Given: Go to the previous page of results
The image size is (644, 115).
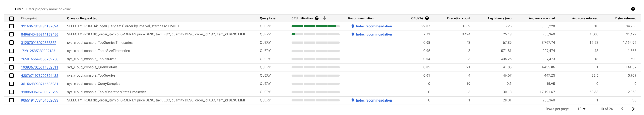Looking at the screenshot, I should coord(623,109).
